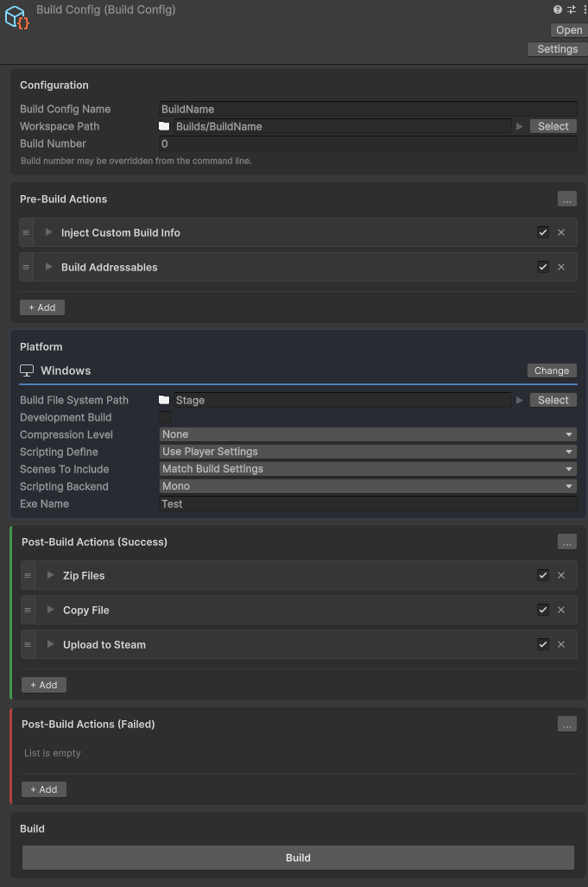Click the 'Build number may be overridden' note
The width and height of the screenshot is (588, 887).
(136, 161)
